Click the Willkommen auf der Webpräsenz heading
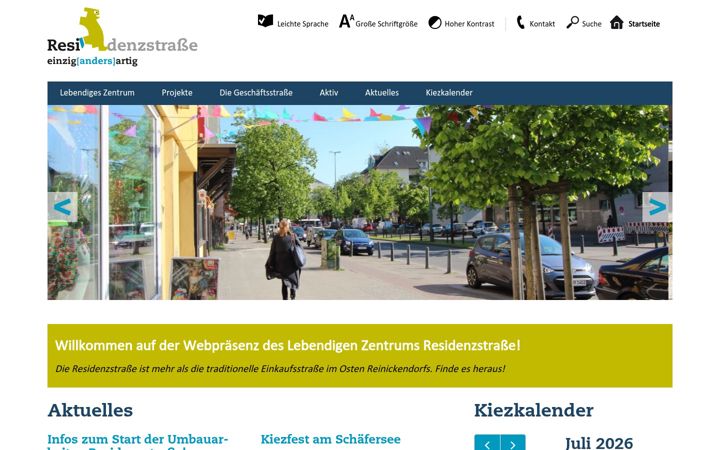The image size is (720, 450). point(288,345)
